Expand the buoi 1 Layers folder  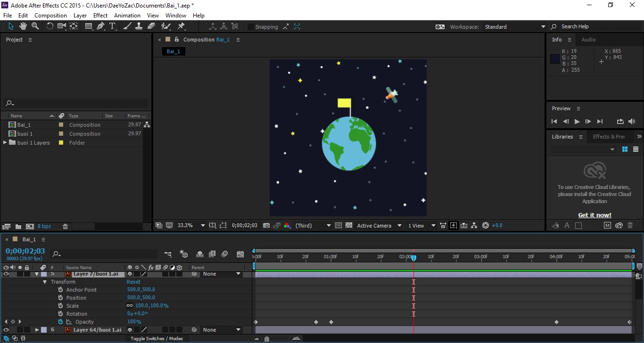click(5, 143)
